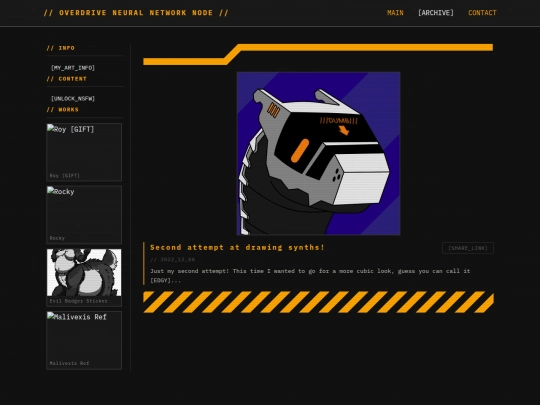Click the "Rocky" caption under the thumbnail
Viewport: 540px width, 405px height.
tap(57, 238)
